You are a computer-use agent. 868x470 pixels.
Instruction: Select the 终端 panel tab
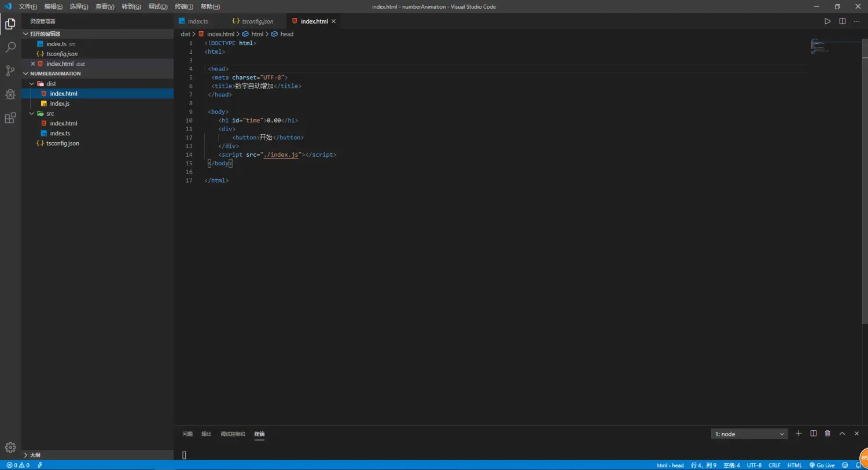click(x=259, y=434)
